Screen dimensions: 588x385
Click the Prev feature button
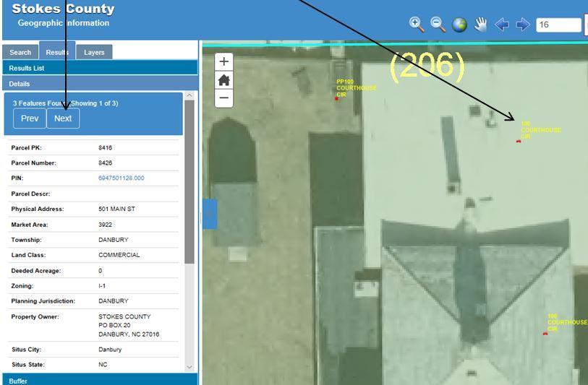click(x=30, y=118)
